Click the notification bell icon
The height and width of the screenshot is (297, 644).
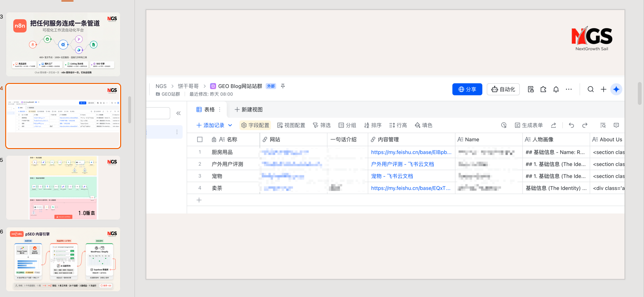point(556,89)
